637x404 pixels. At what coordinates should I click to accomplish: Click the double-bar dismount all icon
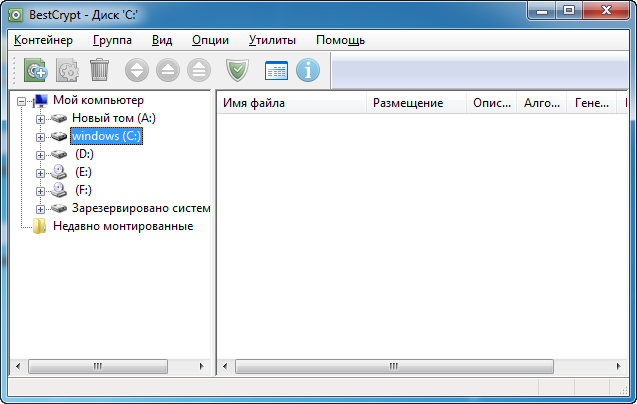coord(199,70)
